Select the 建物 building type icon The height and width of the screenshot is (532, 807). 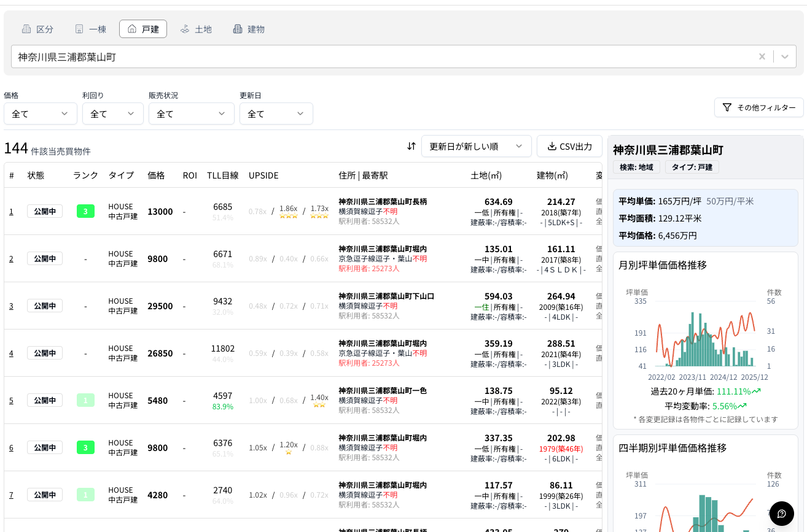(237, 28)
